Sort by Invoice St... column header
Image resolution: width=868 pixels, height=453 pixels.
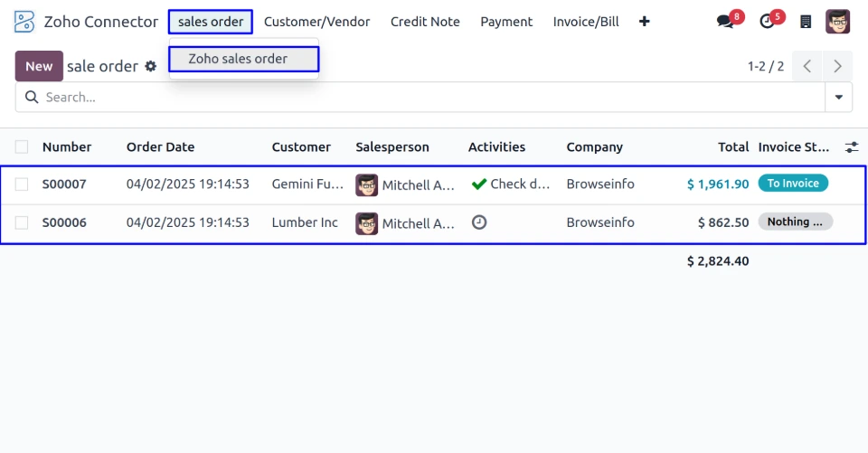tap(793, 146)
